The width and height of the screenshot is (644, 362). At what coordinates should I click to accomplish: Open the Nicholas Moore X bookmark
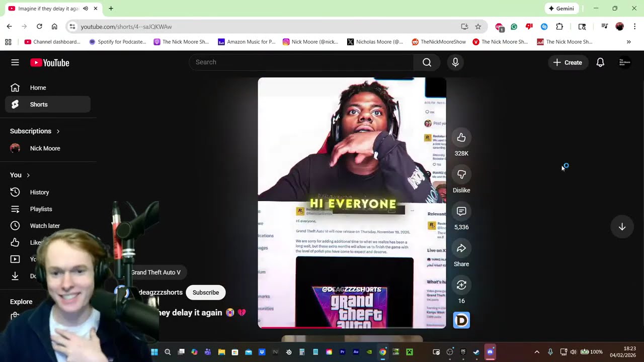point(375,42)
